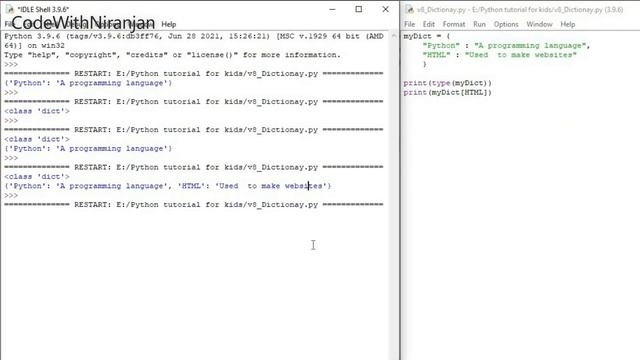The width and height of the screenshot is (640, 360).
Task: Click print(type(myDict)) line in editor
Action: (447, 83)
